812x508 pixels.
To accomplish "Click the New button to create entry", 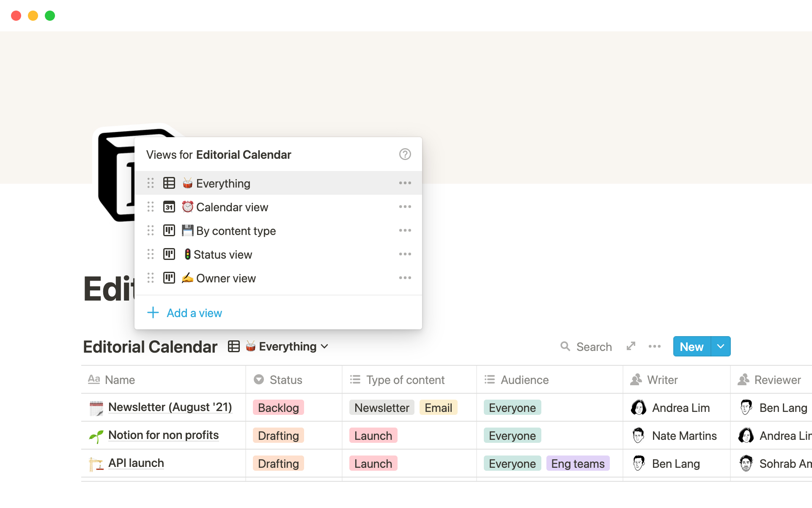I will click(x=691, y=346).
